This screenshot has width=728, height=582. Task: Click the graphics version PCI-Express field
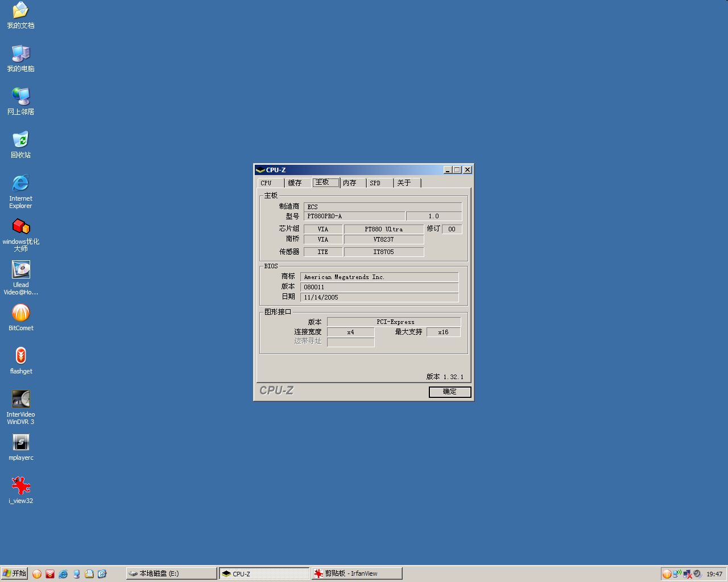point(394,322)
